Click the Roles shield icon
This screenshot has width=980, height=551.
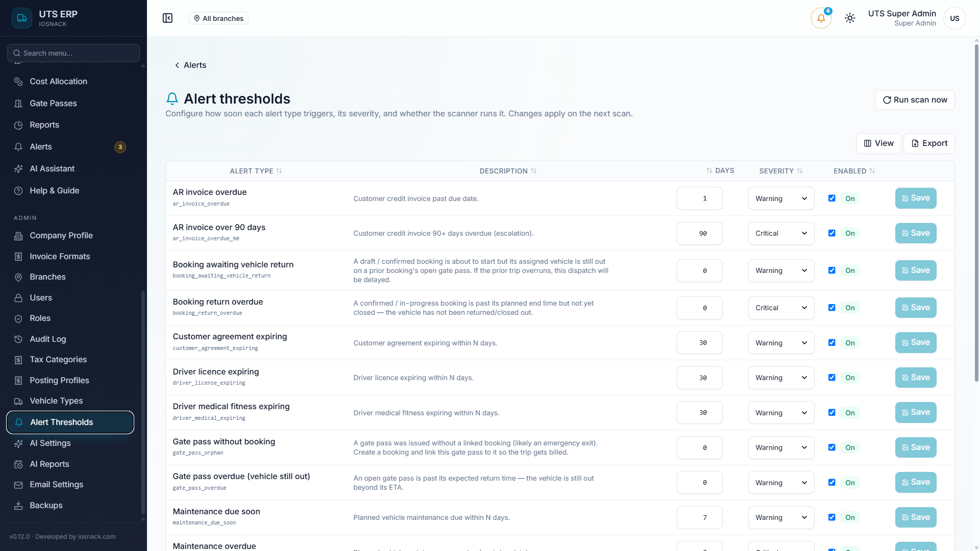tap(18, 318)
